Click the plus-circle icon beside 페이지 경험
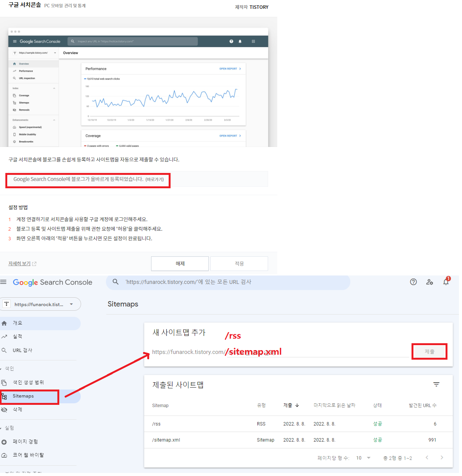 coord(4,442)
